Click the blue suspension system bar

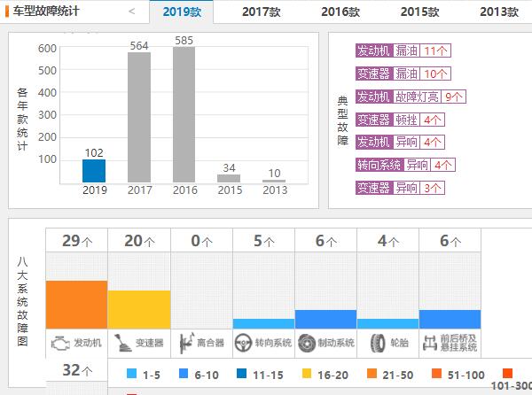[x=450, y=319]
